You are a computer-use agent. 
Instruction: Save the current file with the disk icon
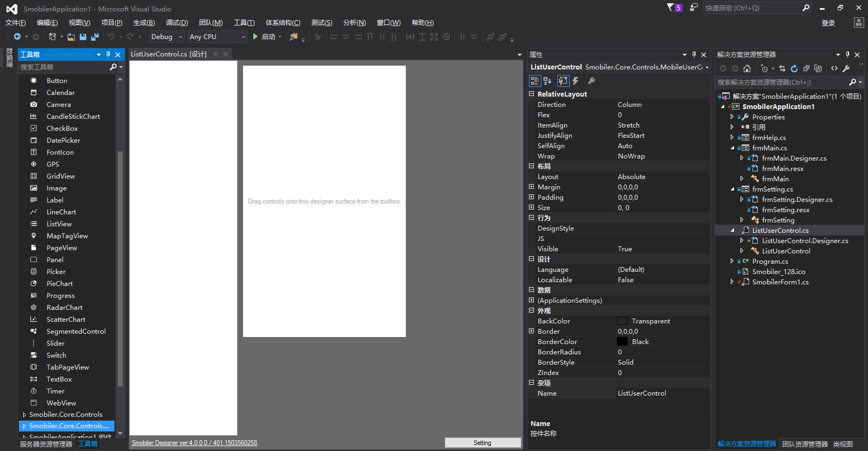click(83, 36)
